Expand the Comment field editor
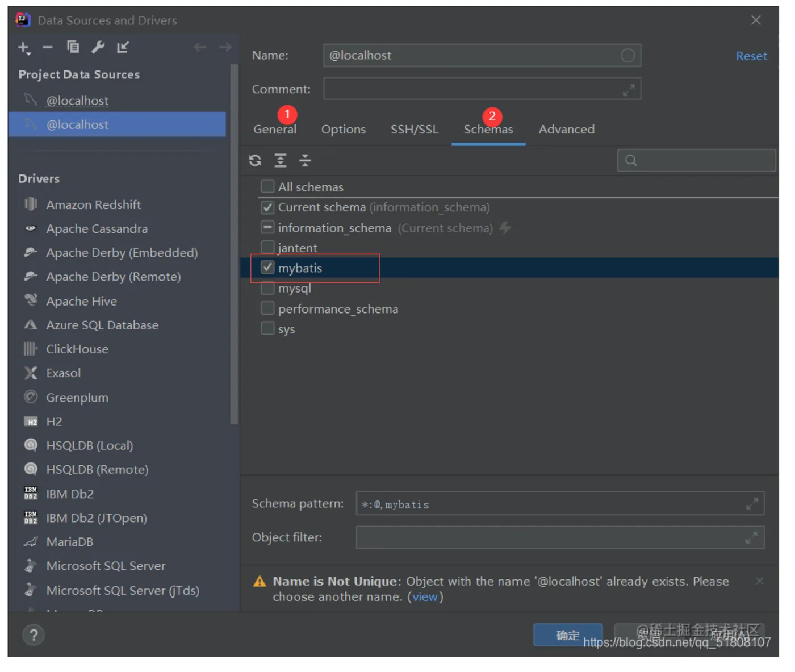This screenshot has width=795, height=672. pos(629,90)
